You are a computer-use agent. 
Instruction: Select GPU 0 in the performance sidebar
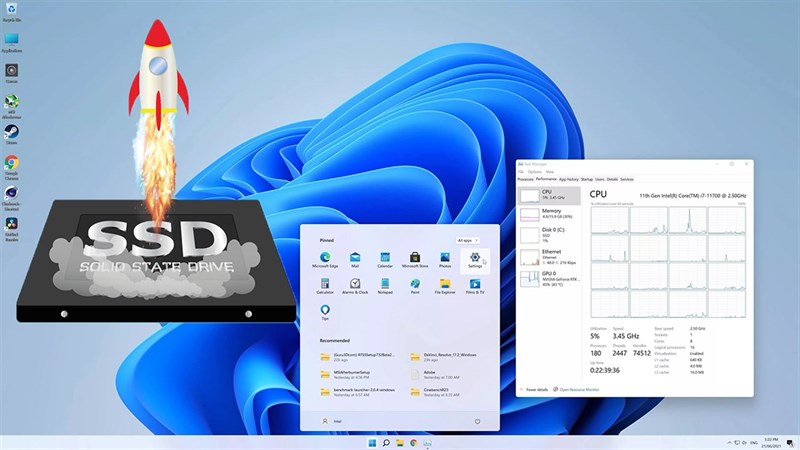click(x=549, y=275)
